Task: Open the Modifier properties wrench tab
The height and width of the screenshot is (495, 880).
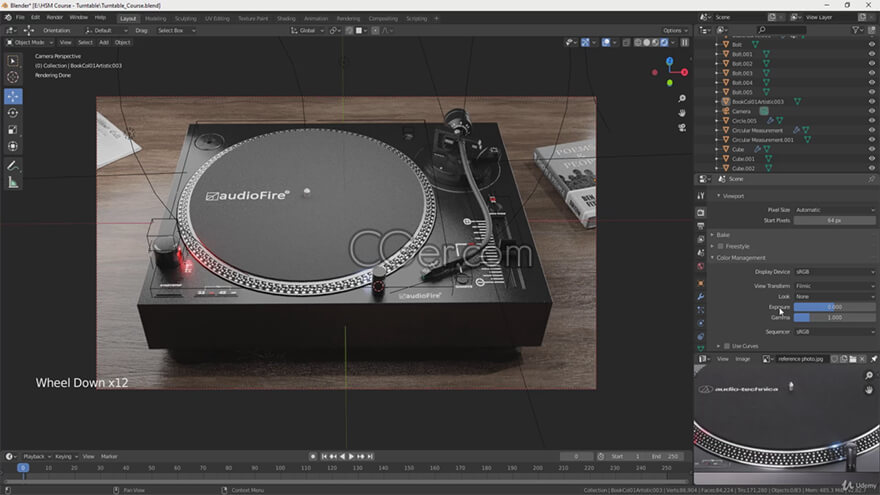Action: click(x=700, y=296)
